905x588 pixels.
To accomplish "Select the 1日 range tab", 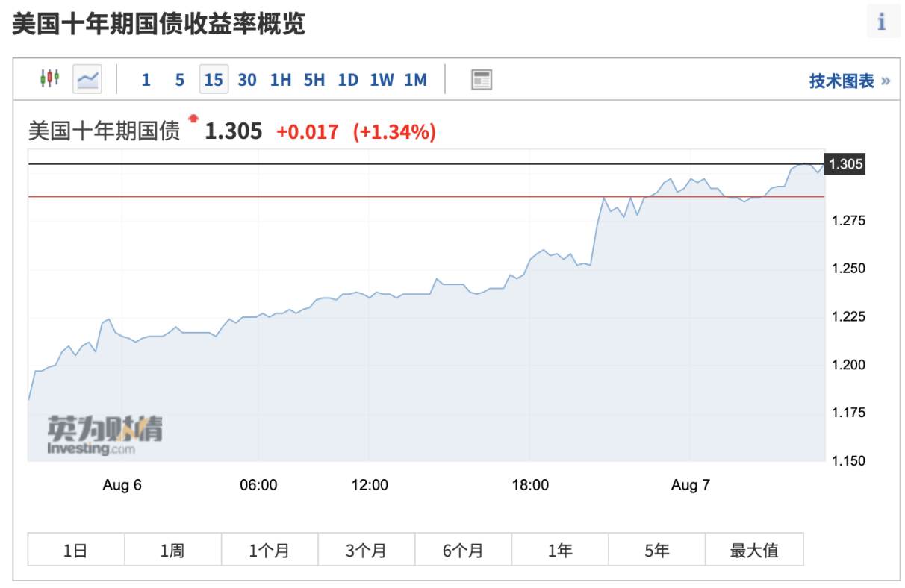I will click(75, 551).
